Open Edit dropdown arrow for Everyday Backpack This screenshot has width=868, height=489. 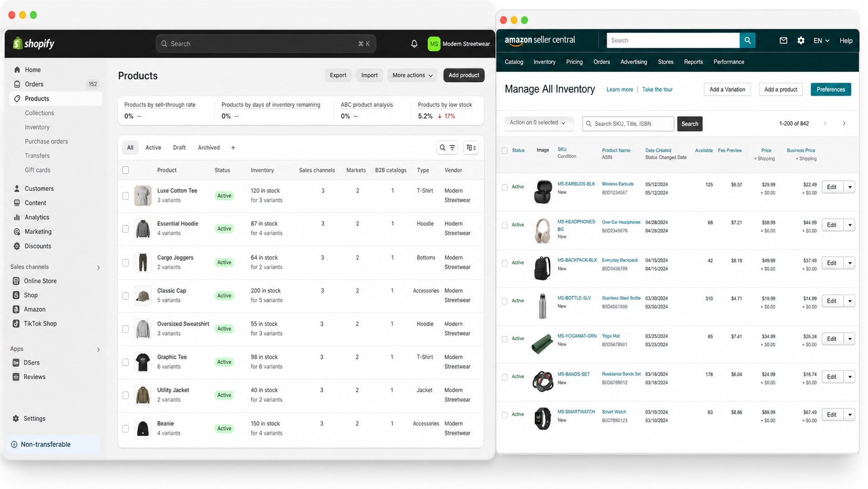click(850, 263)
